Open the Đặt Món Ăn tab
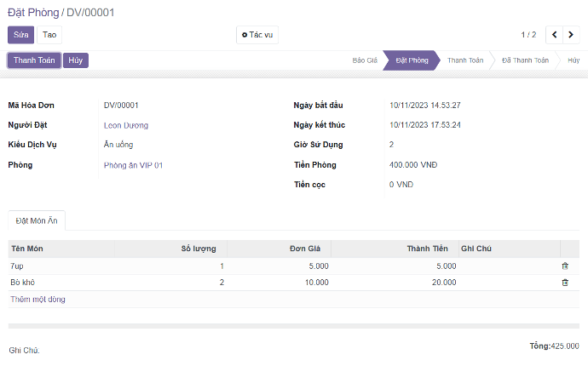Screen dimensions: 588x366 tap(37, 220)
